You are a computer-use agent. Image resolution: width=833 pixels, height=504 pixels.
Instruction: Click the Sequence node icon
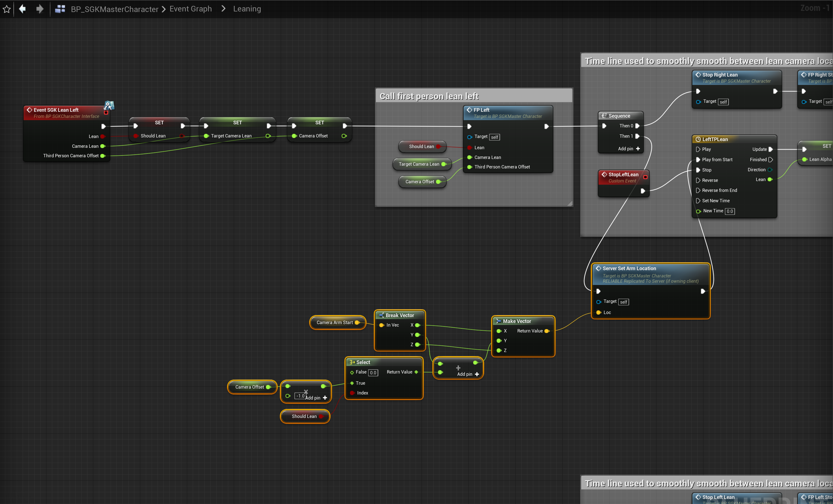(x=604, y=116)
